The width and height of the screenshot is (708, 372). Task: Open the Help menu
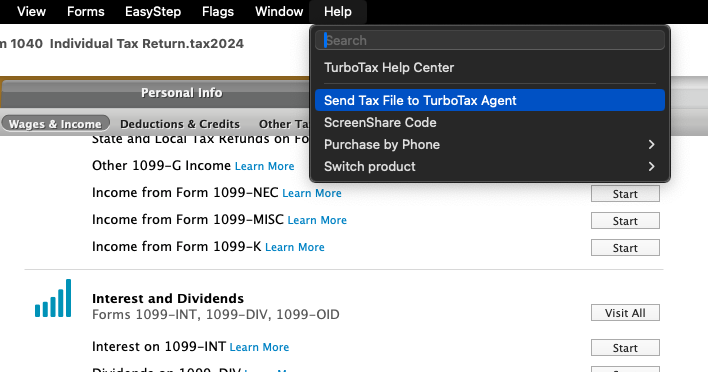point(338,11)
